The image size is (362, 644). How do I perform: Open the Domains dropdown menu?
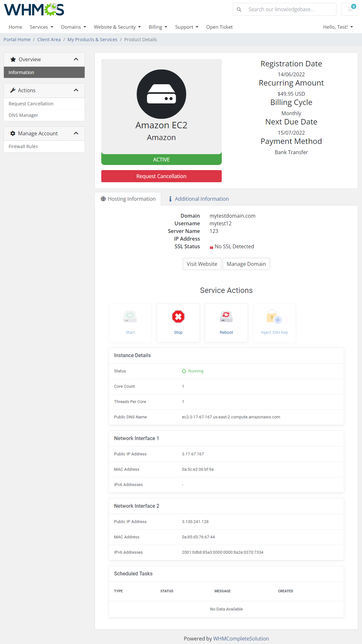point(73,27)
